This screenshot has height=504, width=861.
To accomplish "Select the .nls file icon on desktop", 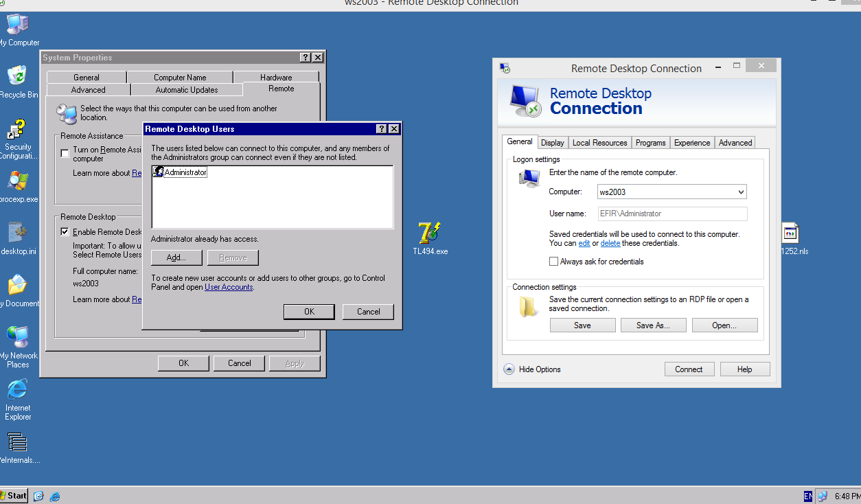I will click(x=790, y=233).
